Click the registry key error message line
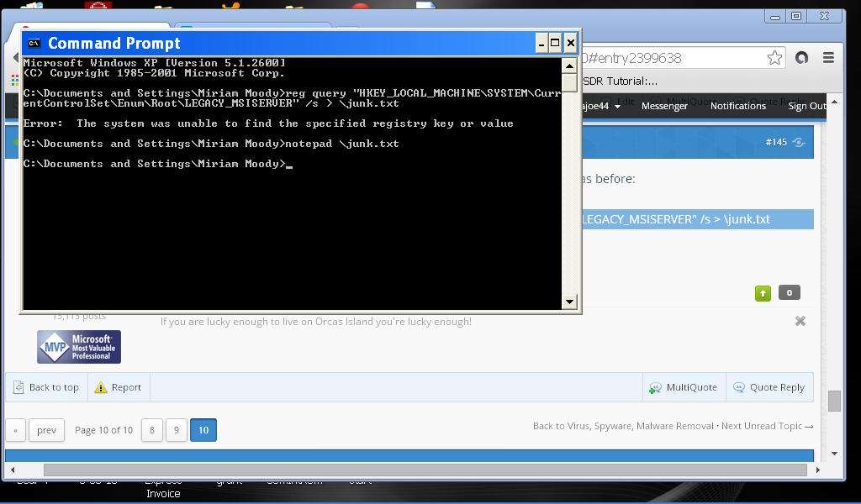 268,123
